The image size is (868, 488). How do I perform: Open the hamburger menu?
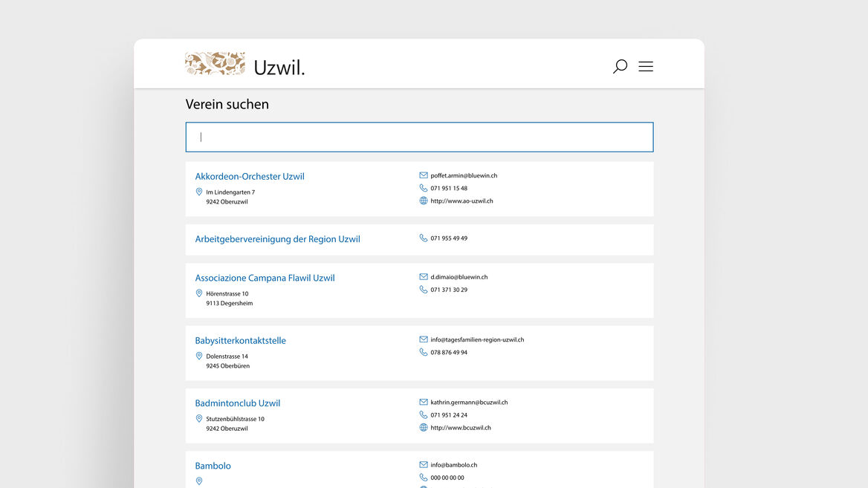pyautogui.click(x=646, y=67)
